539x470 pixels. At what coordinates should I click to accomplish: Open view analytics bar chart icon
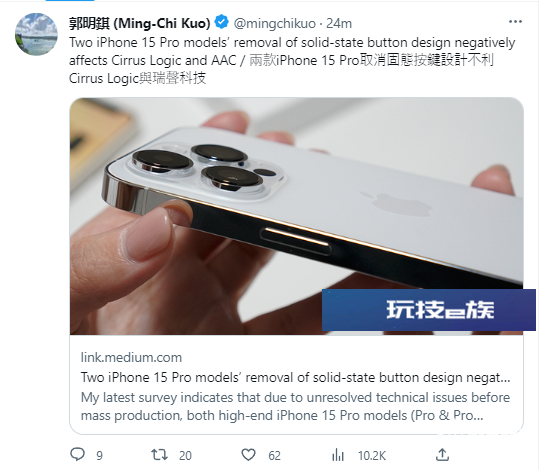[x=338, y=455]
